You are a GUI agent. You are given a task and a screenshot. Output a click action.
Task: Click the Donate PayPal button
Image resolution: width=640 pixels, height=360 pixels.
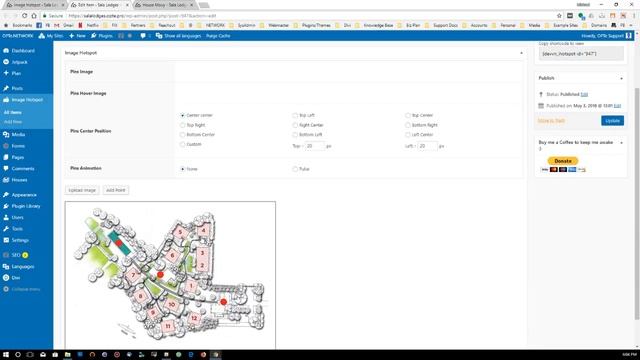(562, 161)
